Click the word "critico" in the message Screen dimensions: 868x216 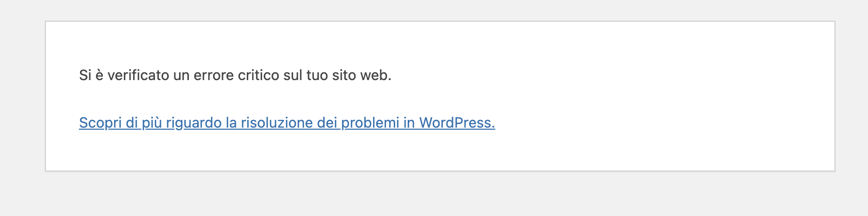(259, 75)
